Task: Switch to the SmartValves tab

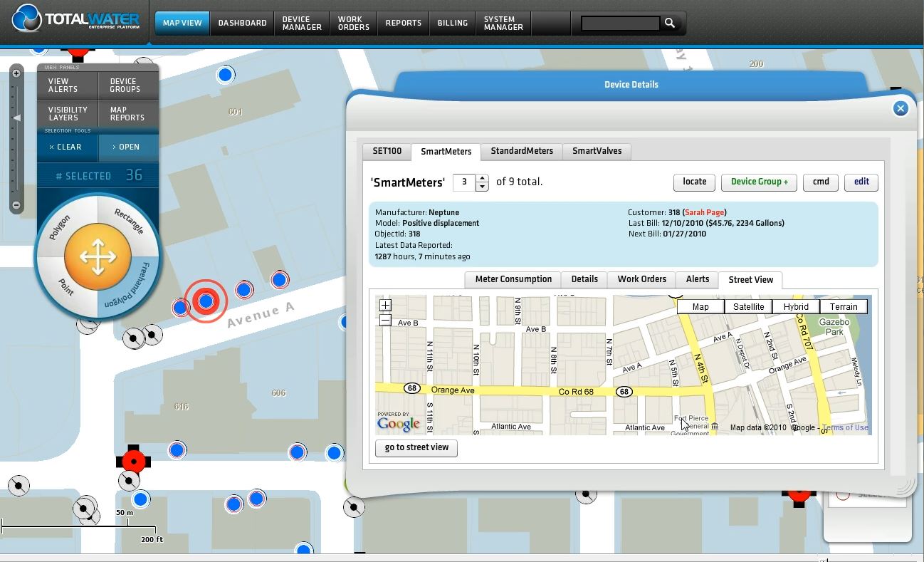Action: coord(597,151)
